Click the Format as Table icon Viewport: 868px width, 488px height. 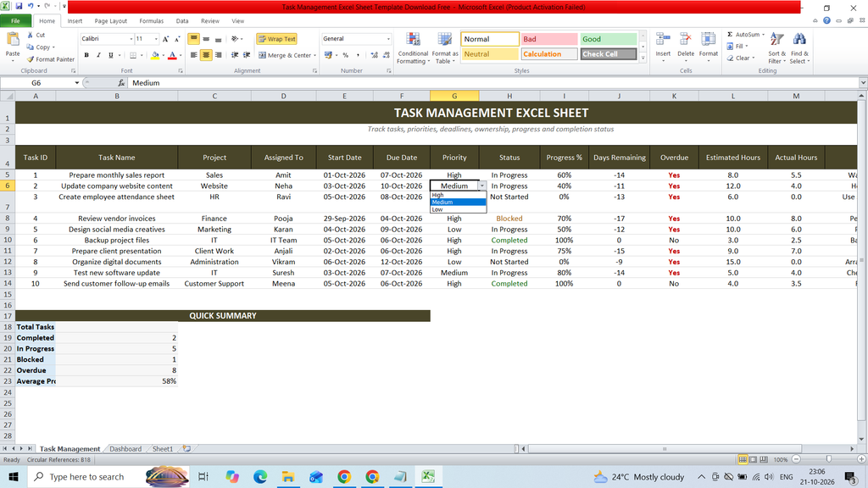coord(445,47)
